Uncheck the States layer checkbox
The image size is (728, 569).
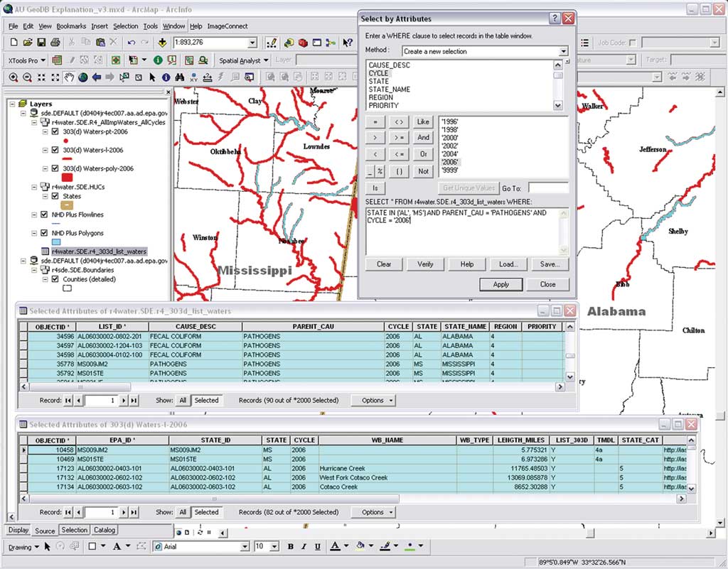(55, 196)
